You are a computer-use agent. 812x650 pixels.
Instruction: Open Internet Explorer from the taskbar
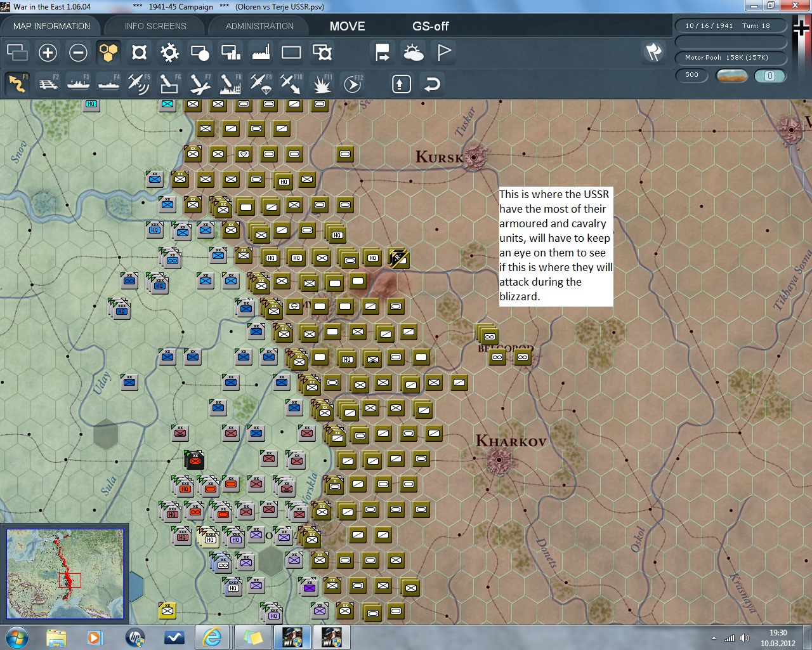(211, 637)
